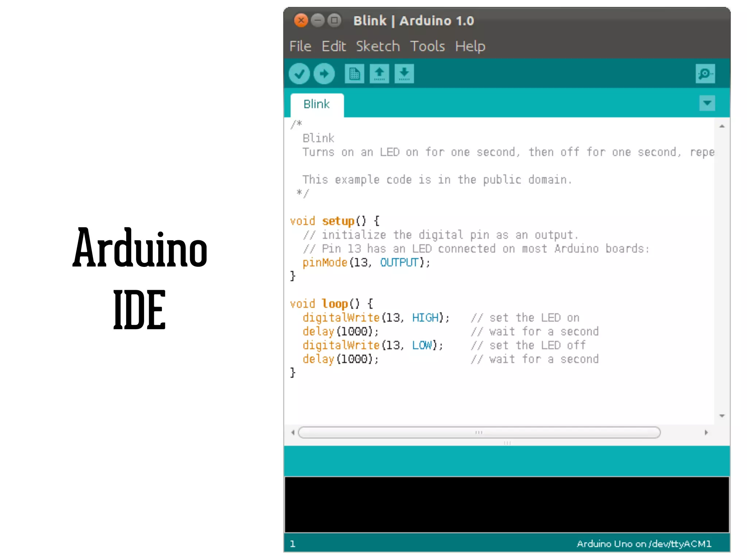Click the console divider grip handle
Image resolution: width=747 pixels, height=560 pixels.
tap(507, 443)
